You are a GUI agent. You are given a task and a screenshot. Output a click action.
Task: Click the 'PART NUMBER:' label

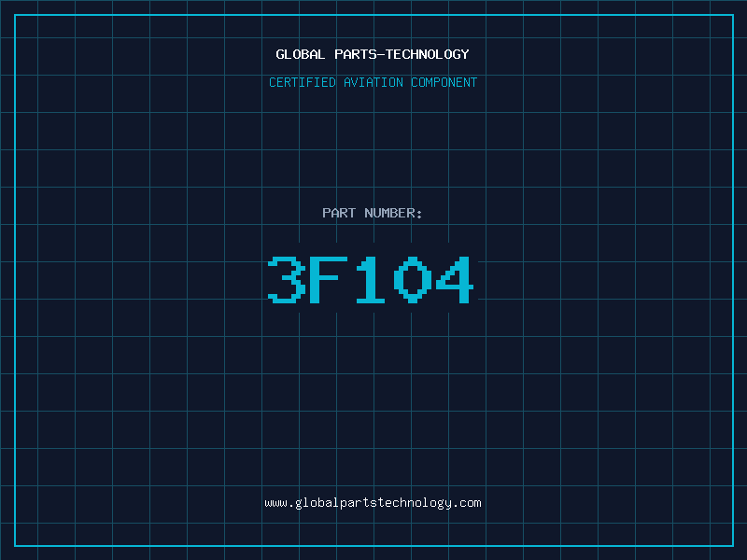click(373, 213)
